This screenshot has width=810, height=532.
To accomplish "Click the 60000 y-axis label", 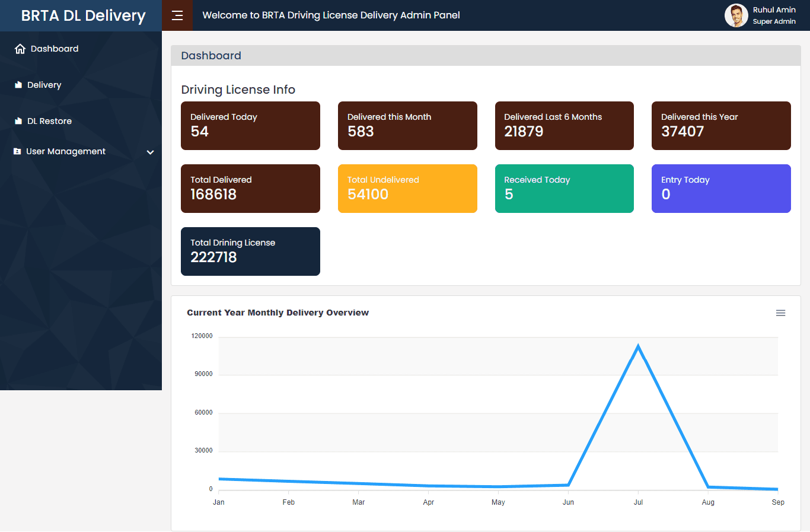I will tap(203, 413).
